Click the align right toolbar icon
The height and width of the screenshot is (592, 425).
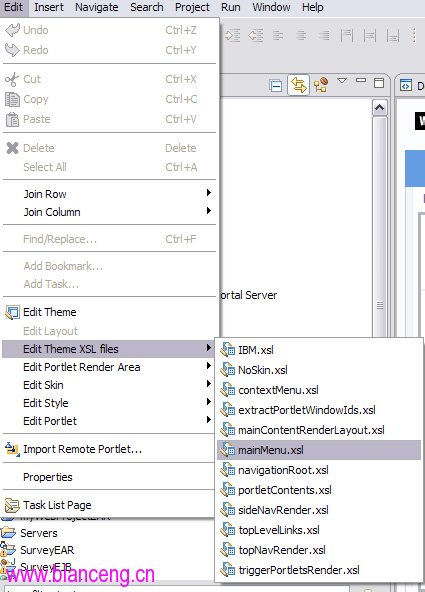pyautogui.click(x=323, y=36)
